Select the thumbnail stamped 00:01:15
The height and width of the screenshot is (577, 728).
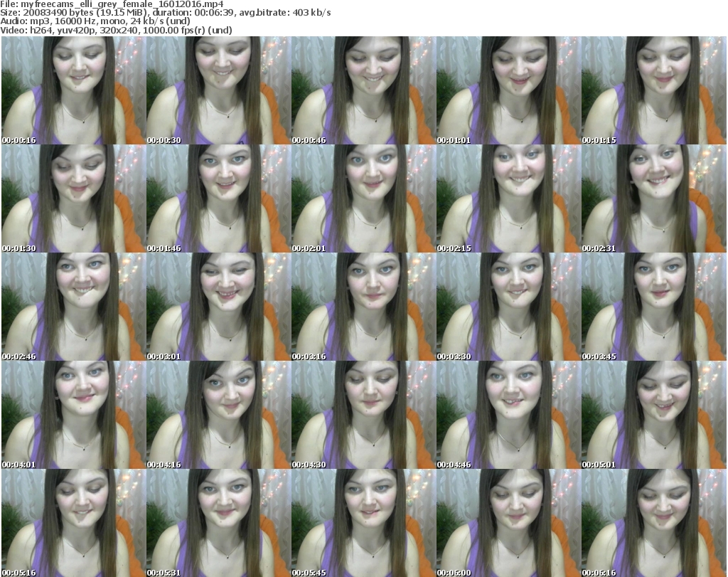point(654,90)
